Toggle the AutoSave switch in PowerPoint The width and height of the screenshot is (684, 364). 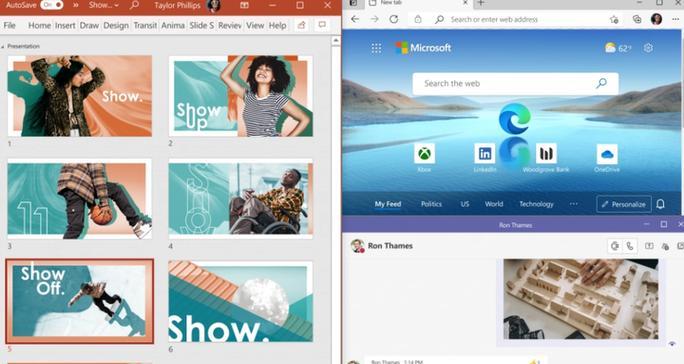pyautogui.click(x=51, y=5)
